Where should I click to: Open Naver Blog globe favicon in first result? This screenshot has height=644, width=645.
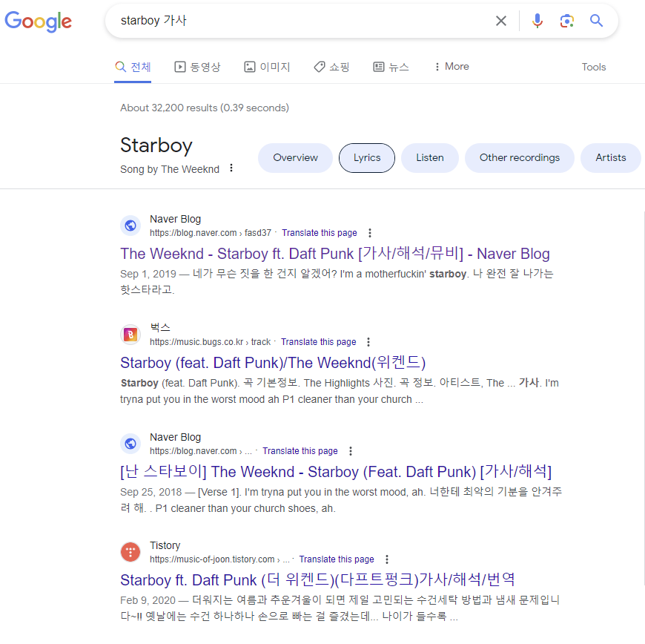(130, 226)
